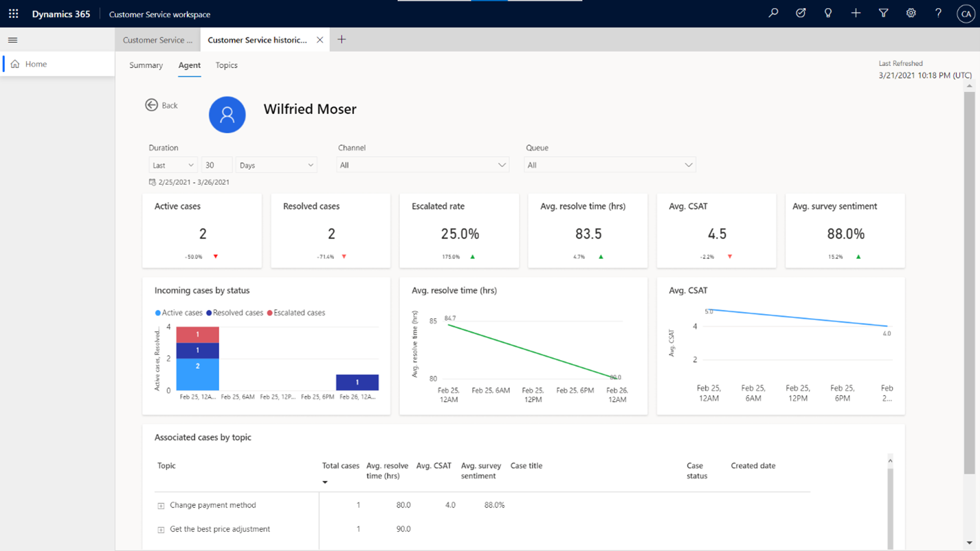Click the Back button label
Image resolution: width=980 pixels, height=551 pixels.
170,105
